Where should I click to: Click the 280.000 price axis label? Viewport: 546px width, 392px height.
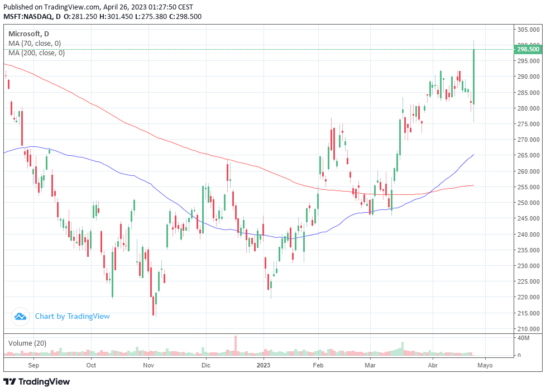tap(528, 108)
